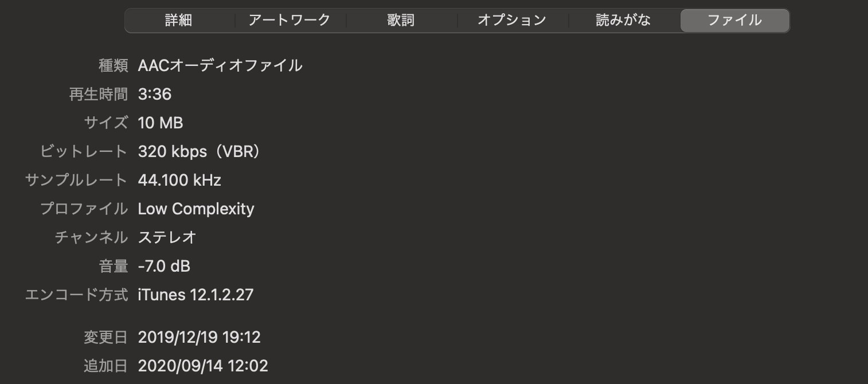
Task: Click the ビットレート field label
Action: pyautogui.click(x=84, y=152)
